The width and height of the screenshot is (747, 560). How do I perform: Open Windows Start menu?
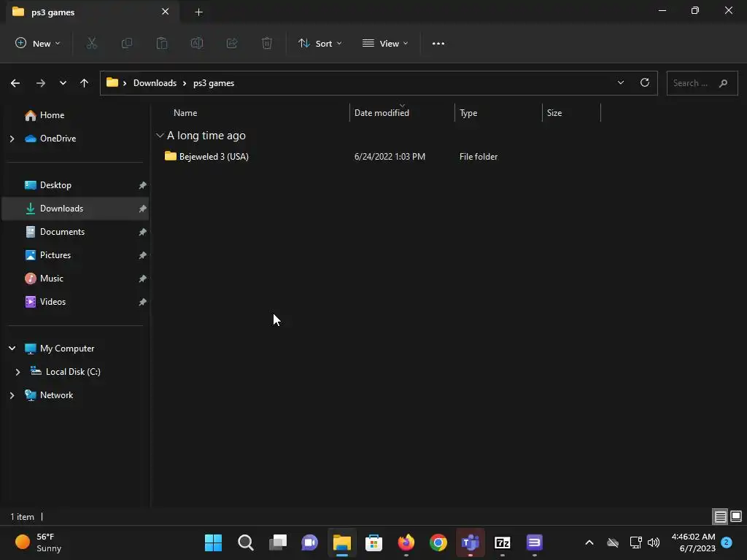tap(214, 542)
